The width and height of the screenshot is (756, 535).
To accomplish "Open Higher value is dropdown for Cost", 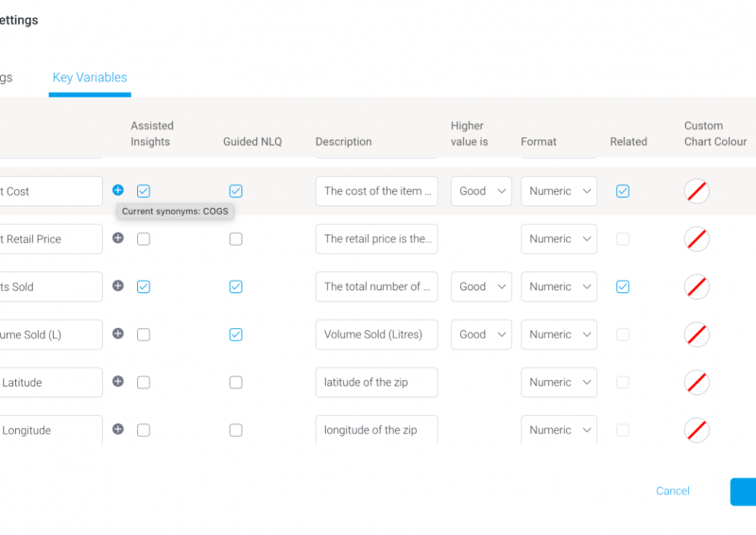I will coord(481,191).
